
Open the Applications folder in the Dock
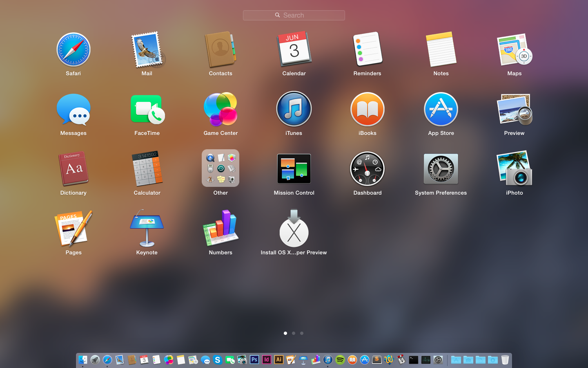coord(456,360)
